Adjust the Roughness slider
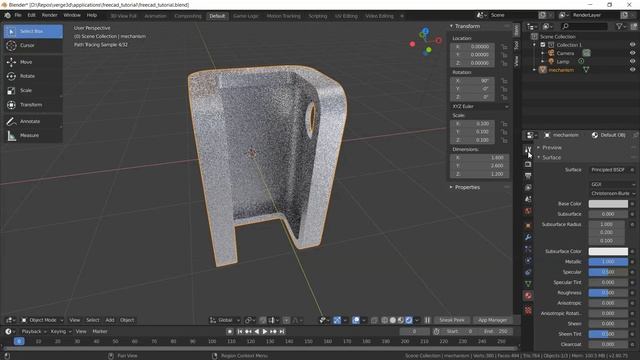 [x=608, y=293]
